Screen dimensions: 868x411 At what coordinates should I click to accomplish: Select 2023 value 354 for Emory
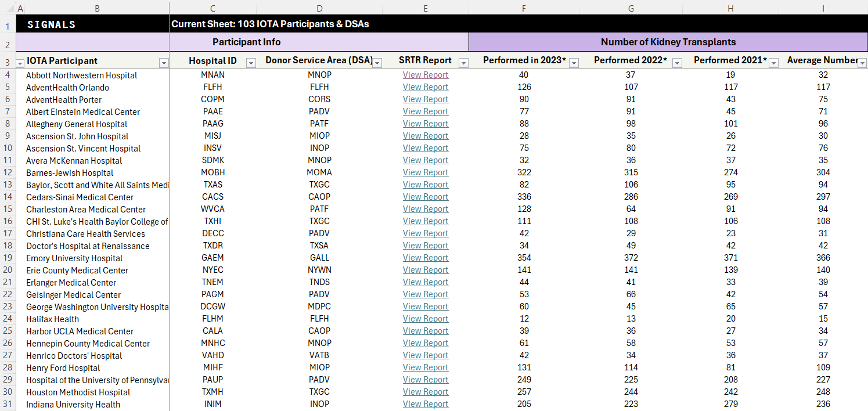(x=524, y=258)
